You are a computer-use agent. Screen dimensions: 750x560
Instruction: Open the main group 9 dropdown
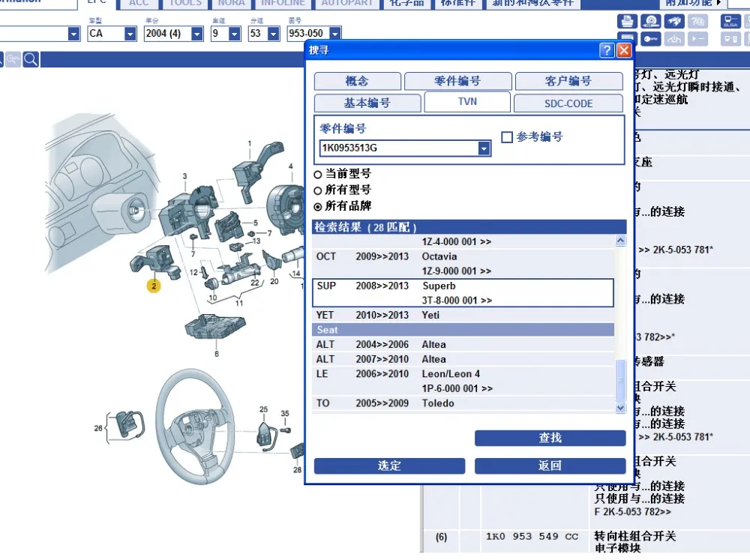(234, 34)
